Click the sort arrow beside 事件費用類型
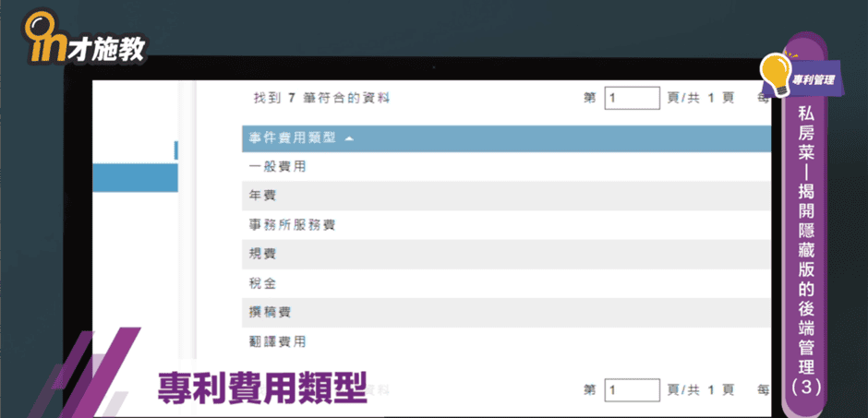Screen dimensions: 868x418 pyautogui.click(x=349, y=138)
